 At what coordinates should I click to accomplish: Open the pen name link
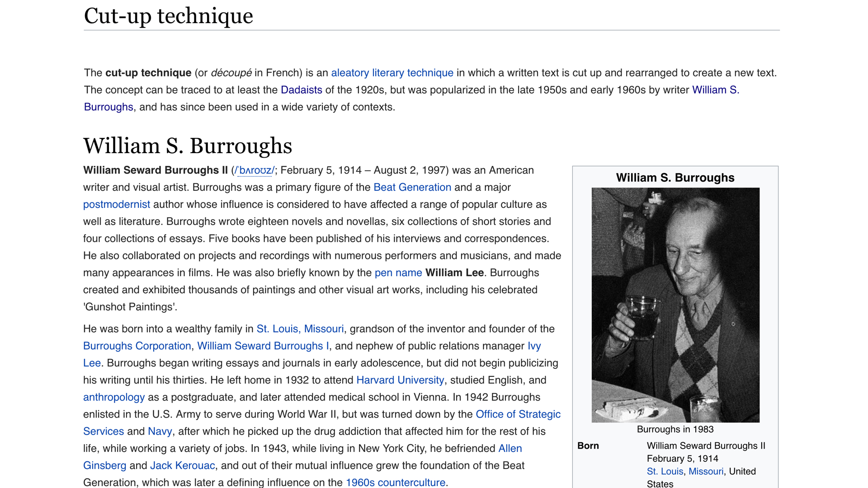tap(398, 273)
